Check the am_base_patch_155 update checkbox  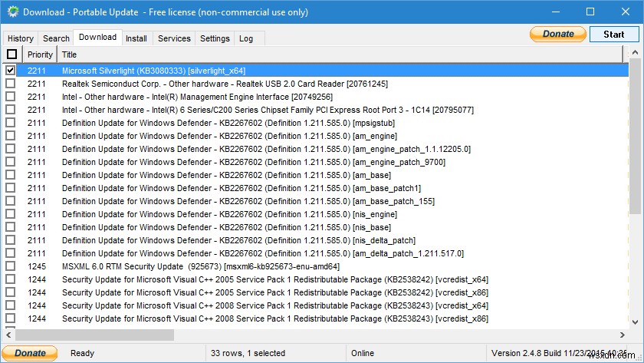tap(10, 201)
